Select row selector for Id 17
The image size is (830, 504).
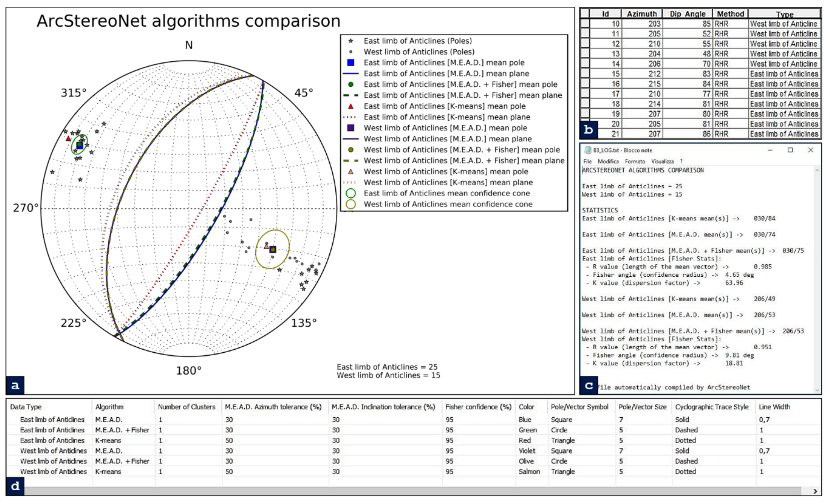[585, 94]
